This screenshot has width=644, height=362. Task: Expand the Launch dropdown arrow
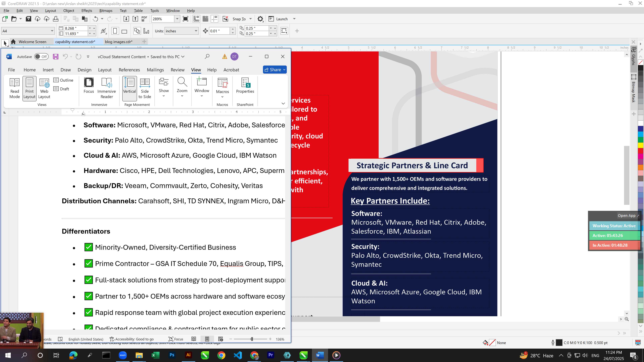pyautogui.click(x=294, y=19)
